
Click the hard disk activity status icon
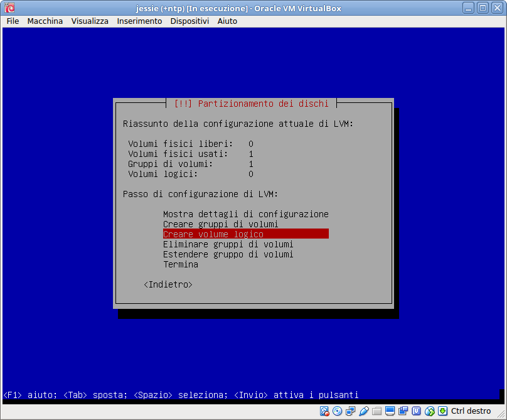(324, 411)
